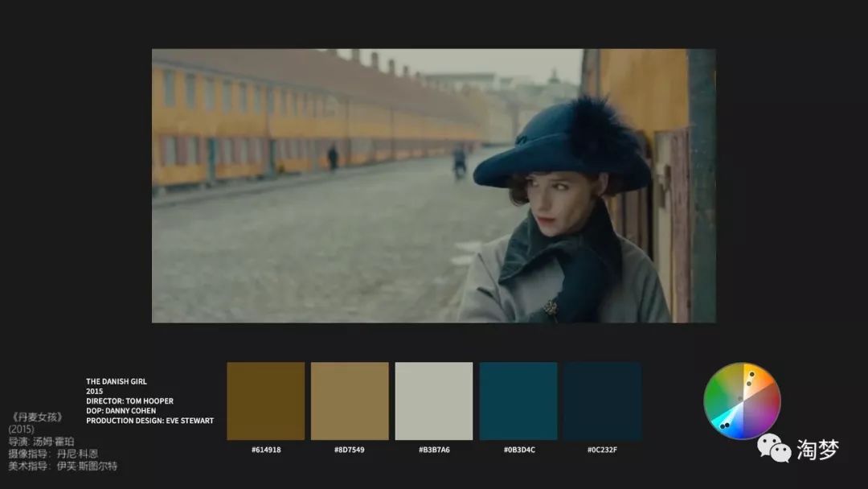Click the #614918 hex code label
868x489 pixels.
point(266,450)
